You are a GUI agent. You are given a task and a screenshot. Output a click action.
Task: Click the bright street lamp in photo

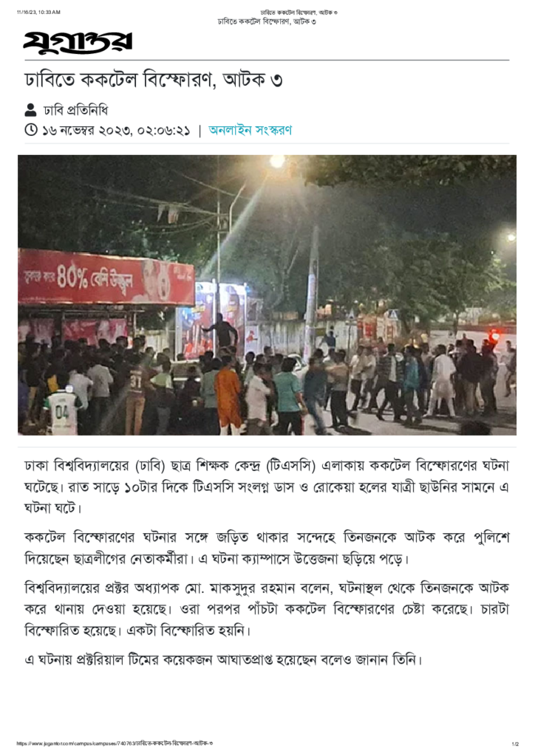277,162
